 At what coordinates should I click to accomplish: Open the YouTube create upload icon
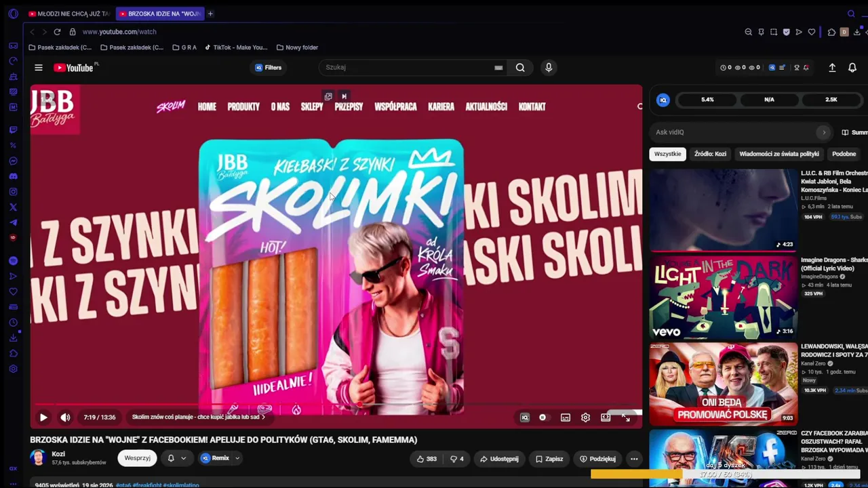pyautogui.click(x=832, y=68)
